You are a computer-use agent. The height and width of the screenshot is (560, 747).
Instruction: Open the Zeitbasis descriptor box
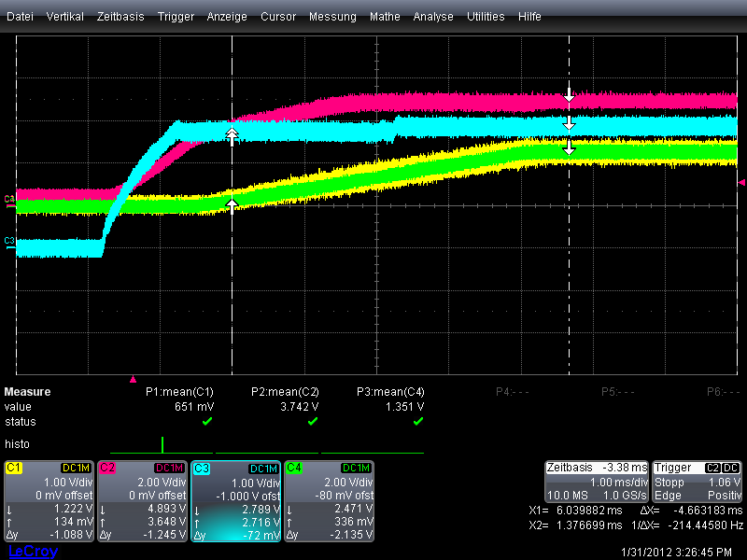coord(597,482)
